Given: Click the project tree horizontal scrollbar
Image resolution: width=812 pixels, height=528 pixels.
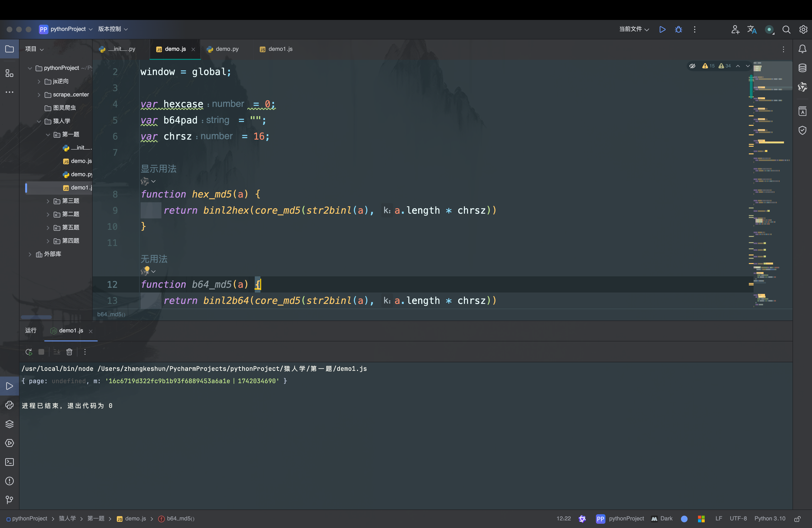Looking at the screenshot, I should click(x=36, y=317).
